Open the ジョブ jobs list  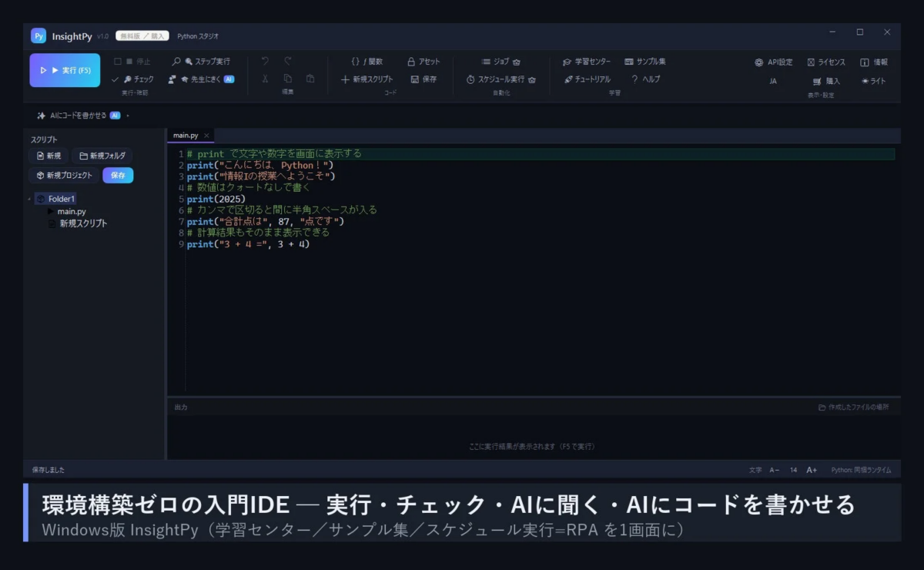[x=501, y=62]
